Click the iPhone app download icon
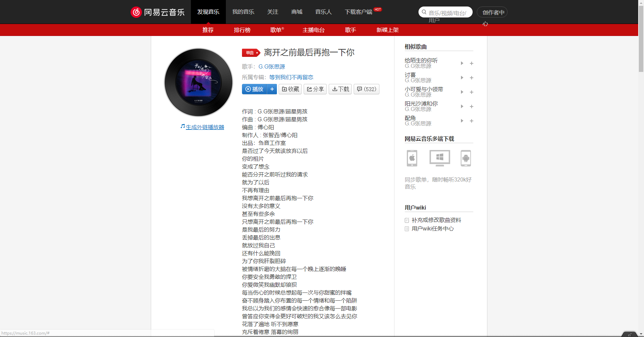The width and height of the screenshot is (644, 337). coord(412,158)
